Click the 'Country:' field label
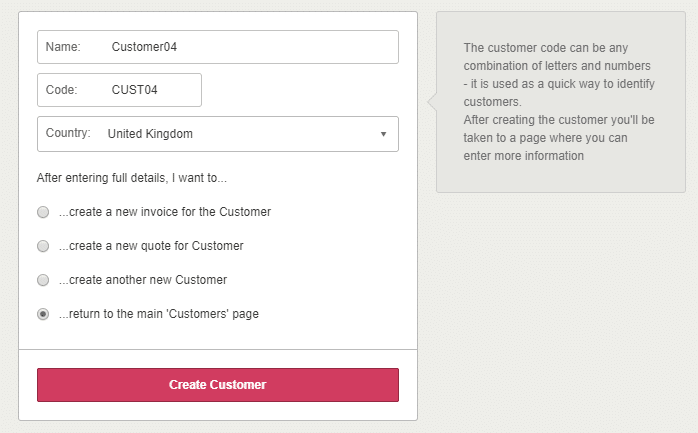 point(68,133)
